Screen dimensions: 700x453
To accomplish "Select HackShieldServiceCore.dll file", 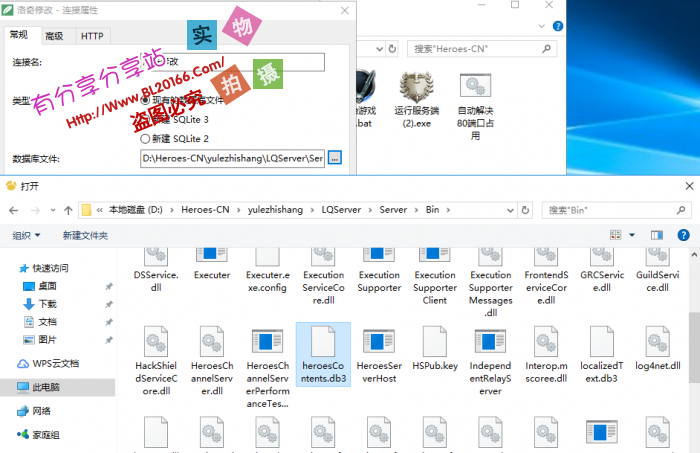I will coord(156,361).
